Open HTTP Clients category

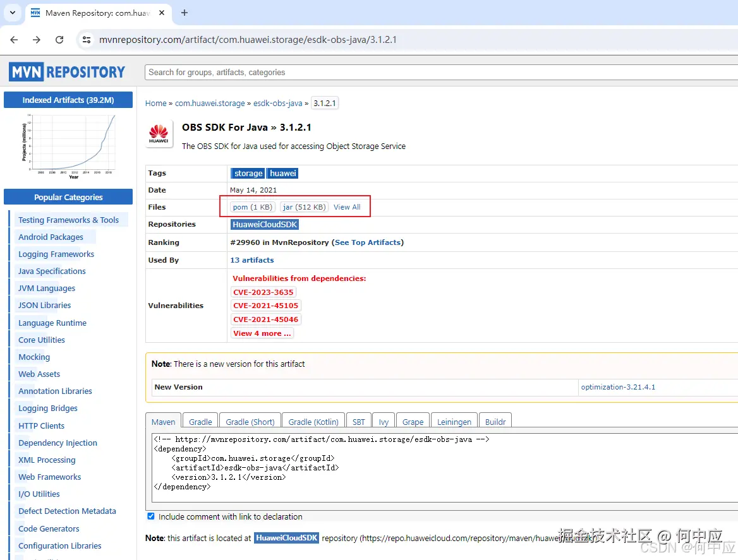[x=42, y=426]
